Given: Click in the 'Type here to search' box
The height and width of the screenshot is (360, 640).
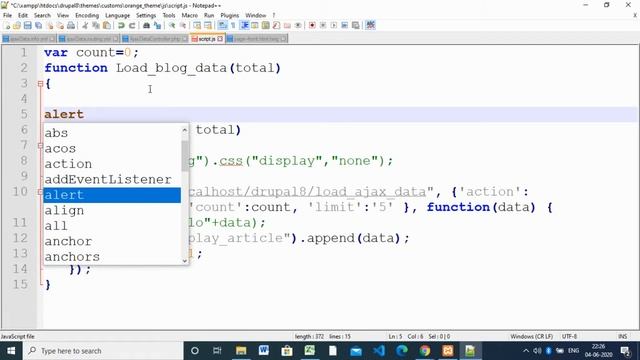Looking at the screenshot, I should (x=103, y=351).
